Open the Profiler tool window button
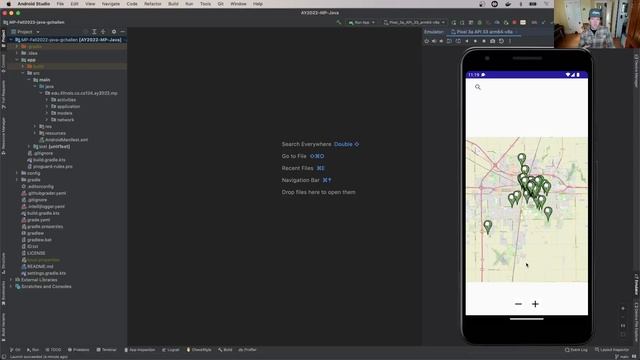The height and width of the screenshot is (360, 640). click(247, 350)
